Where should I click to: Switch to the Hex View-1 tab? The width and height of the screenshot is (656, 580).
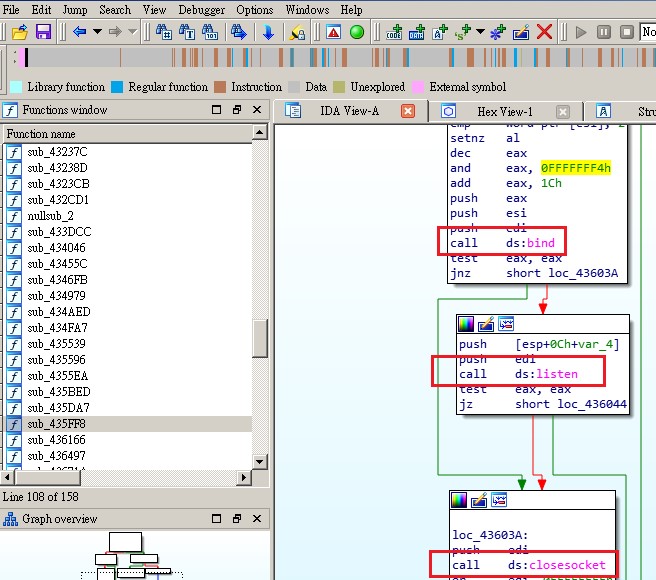pyautogui.click(x=505, y=112)
